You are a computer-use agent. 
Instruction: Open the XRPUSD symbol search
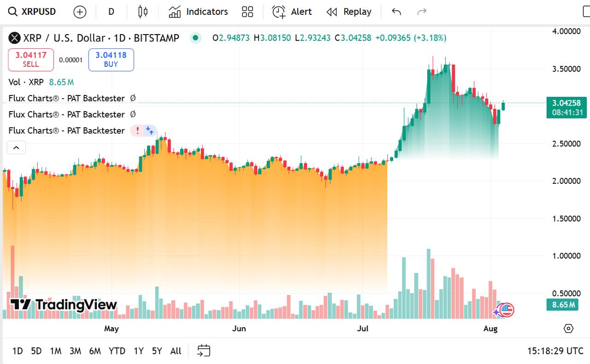click(x=32, y=12)
